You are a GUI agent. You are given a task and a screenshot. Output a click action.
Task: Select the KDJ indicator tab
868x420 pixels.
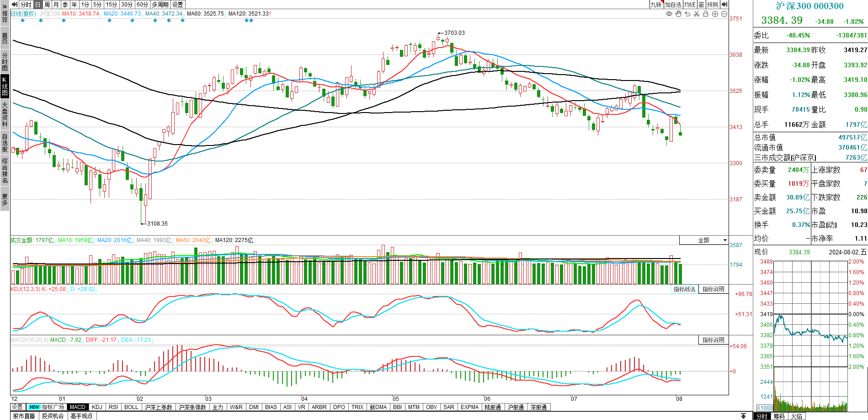pos(97,407)
